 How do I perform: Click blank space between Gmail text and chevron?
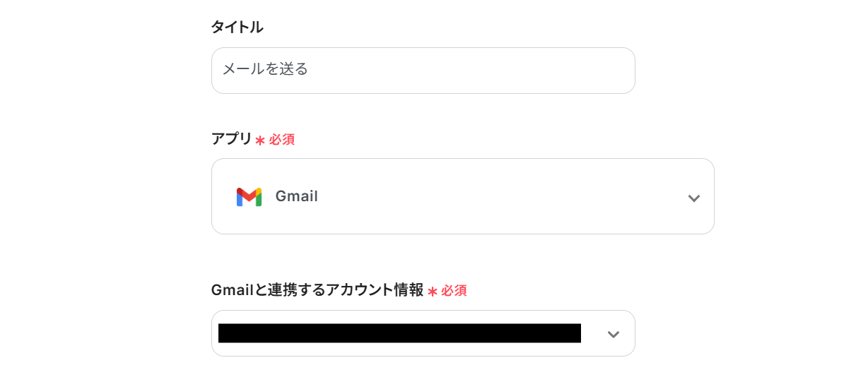495,197
